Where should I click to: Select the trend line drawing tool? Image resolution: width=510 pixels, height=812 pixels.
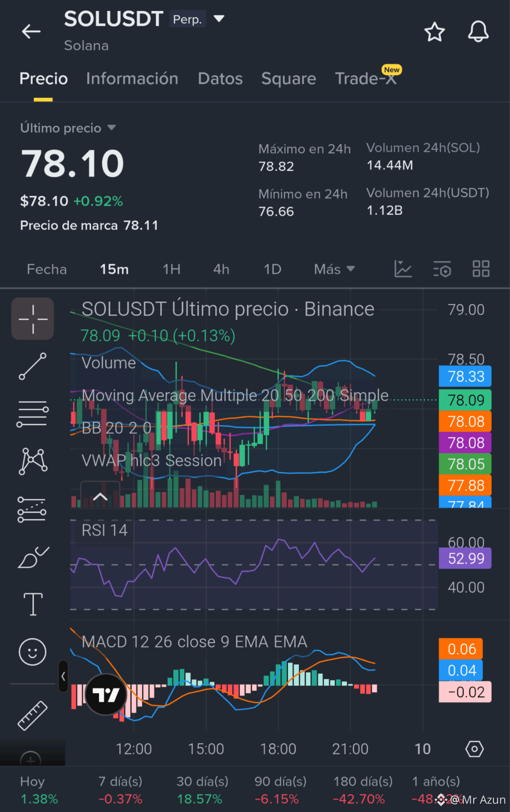click(33, 366)
